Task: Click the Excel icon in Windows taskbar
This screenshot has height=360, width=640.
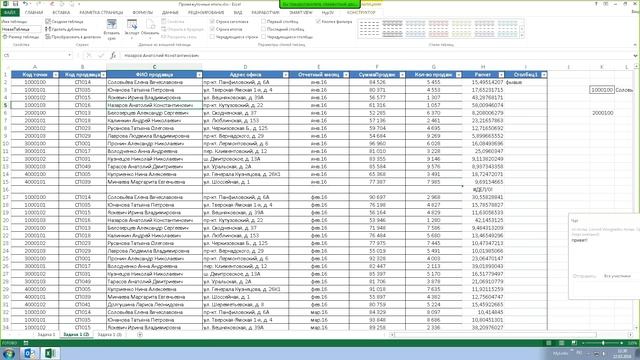Action: click(50, 353)
